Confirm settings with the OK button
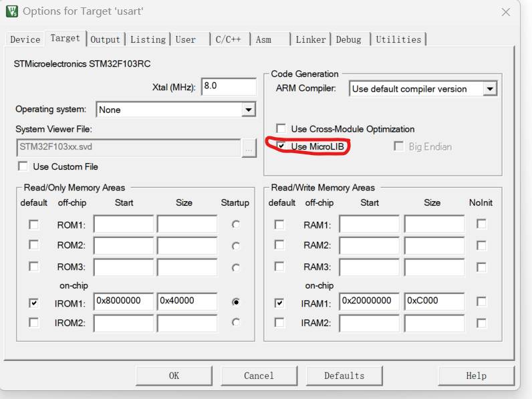 (x=174, y=376)
